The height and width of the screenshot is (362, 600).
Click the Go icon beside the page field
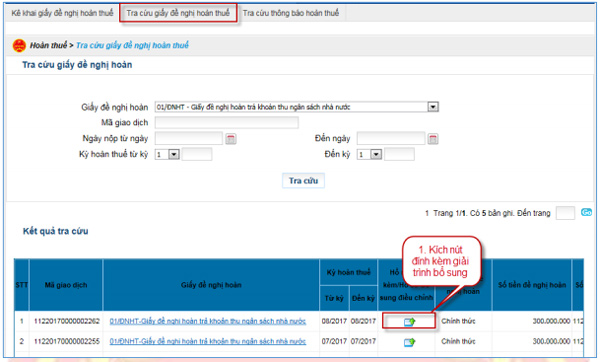tap(586, 212)
